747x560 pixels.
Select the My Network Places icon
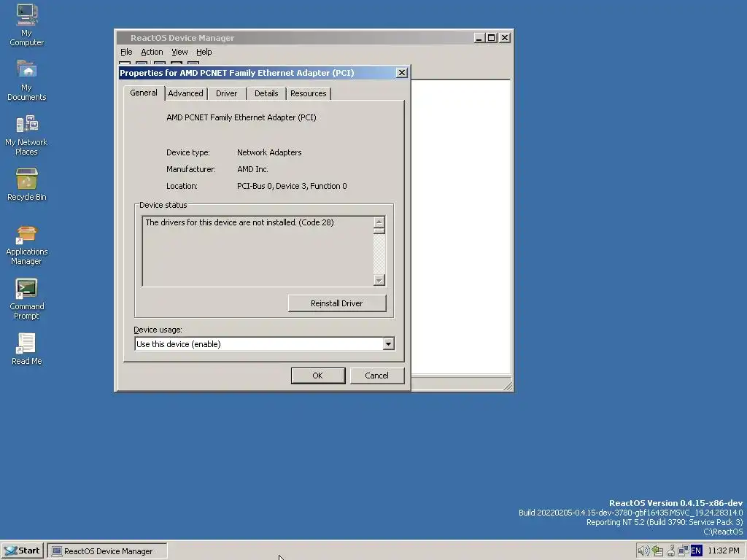[x=27, y=135]
